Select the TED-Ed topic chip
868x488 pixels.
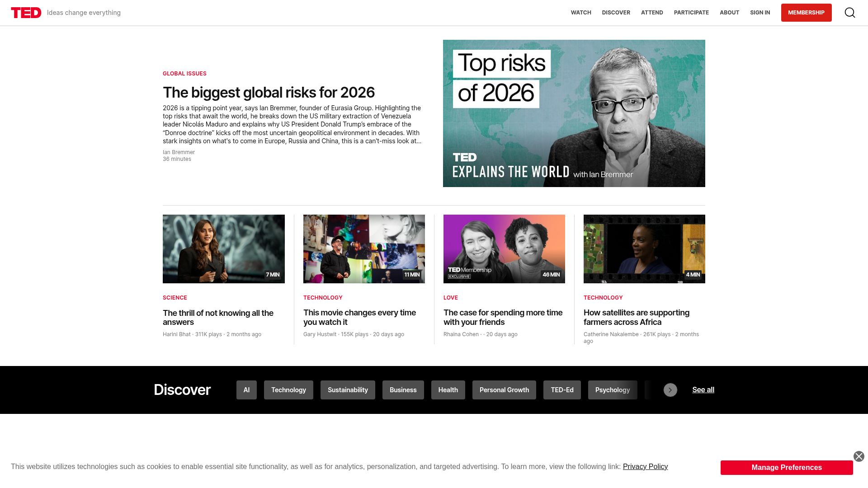562,390
